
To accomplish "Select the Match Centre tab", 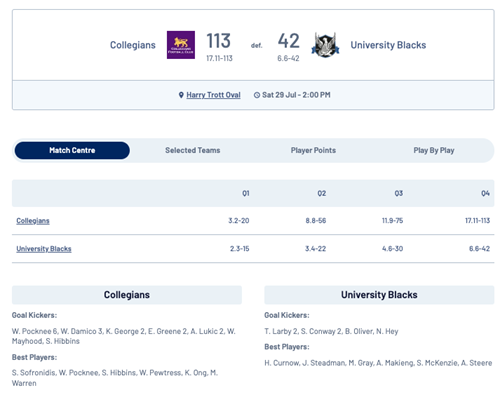I will pos(72,150).
